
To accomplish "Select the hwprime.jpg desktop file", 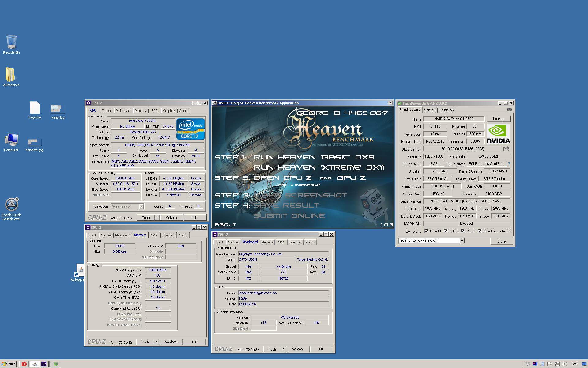I will click(34, 145).
